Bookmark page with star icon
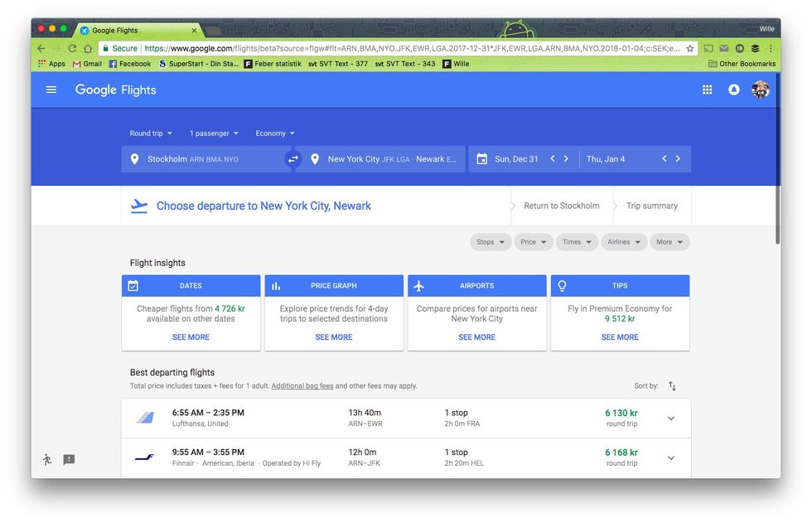The width and height of the screenshot is (812, 523). (x=689, y=49)
